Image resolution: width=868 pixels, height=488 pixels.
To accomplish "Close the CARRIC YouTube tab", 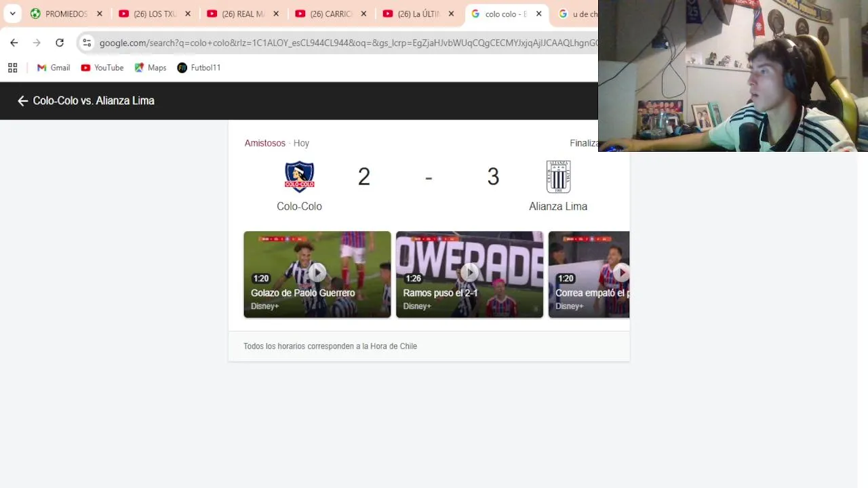I will point(363,14).
